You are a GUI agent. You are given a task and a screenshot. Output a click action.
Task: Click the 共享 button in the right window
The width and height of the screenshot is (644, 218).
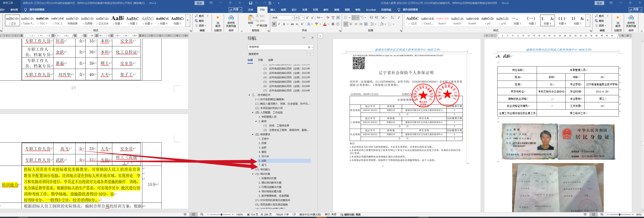[635, 10]
